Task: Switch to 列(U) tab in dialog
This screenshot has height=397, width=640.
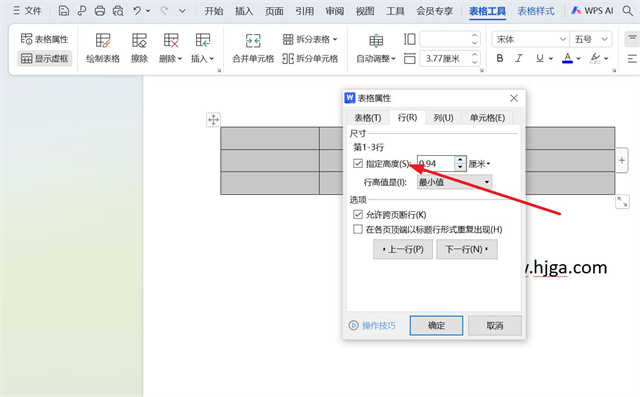Action: pos(443,118)
